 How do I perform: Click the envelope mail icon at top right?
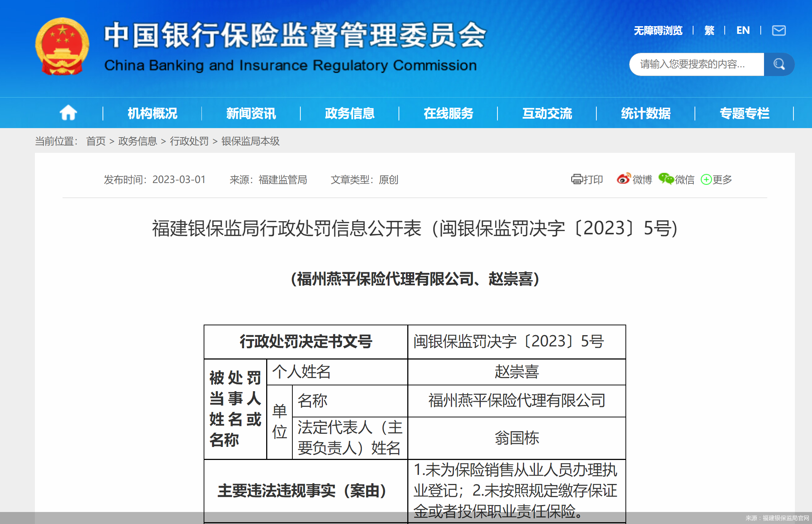coord(778,31)
